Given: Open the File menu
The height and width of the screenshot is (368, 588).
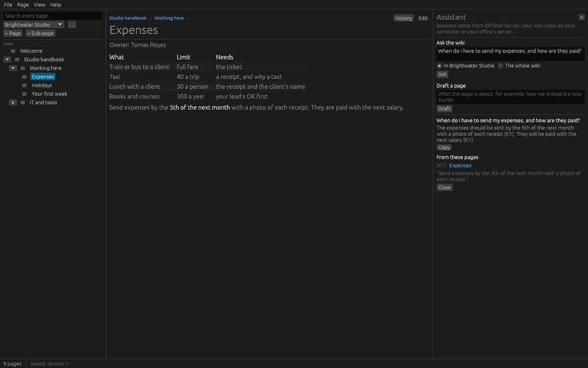Looking at the screenshot, I should tap(8, 4).
